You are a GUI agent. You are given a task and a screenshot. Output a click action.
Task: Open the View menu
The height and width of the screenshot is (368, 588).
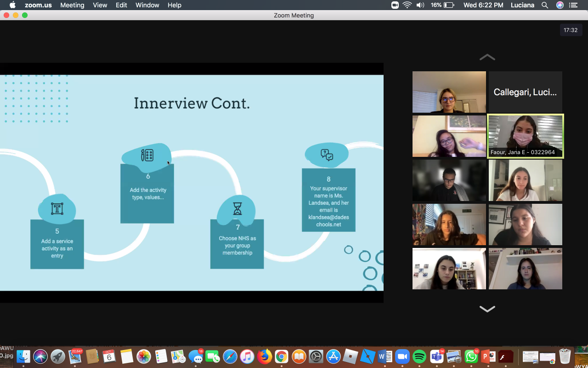(x=100, y=5)
